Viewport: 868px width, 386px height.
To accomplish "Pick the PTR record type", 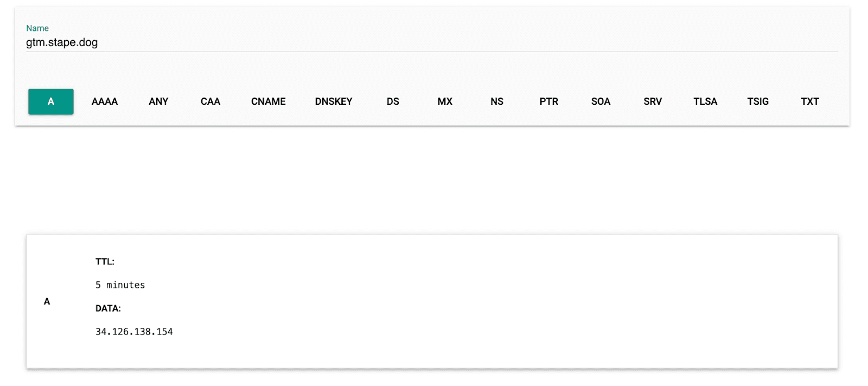I will click(x=549, y=102).
